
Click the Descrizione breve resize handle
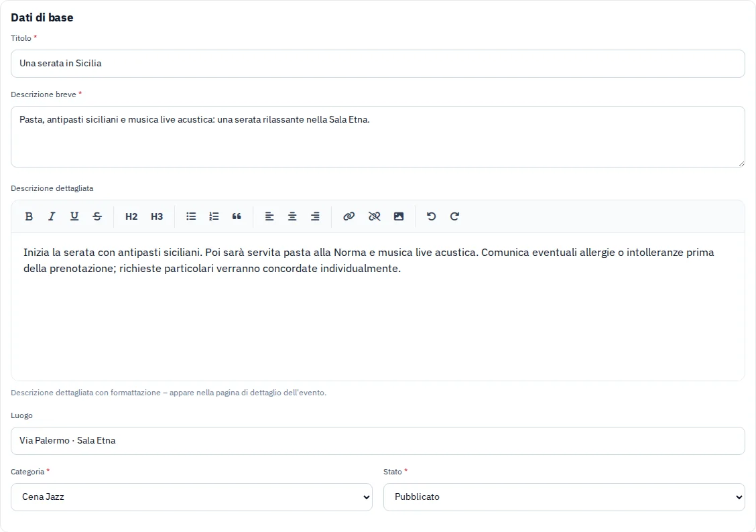[x=741, y=164]
